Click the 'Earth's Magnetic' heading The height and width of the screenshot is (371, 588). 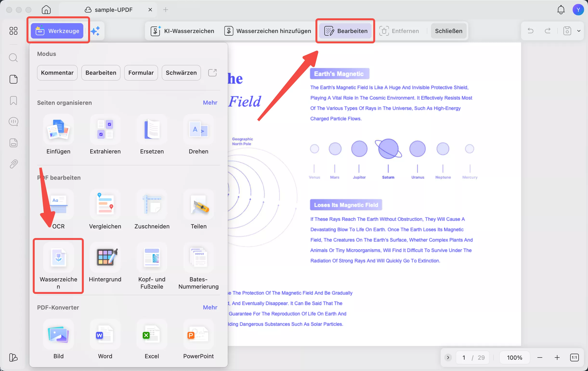pos(339,74)
